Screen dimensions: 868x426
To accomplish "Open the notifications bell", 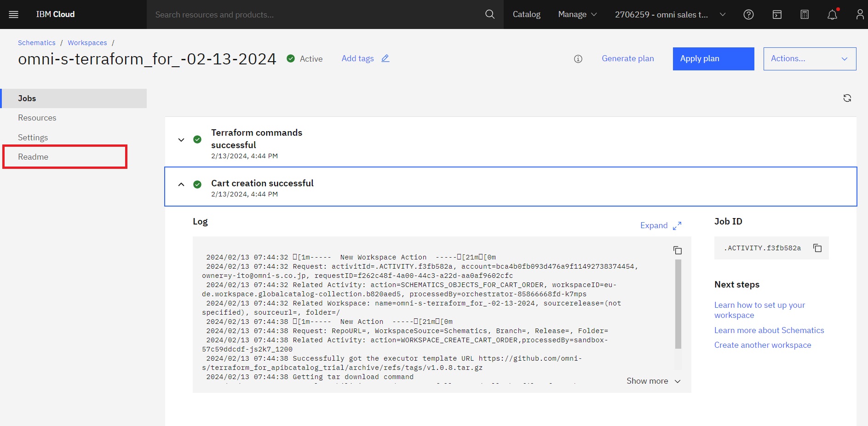I will click(833, 14).
